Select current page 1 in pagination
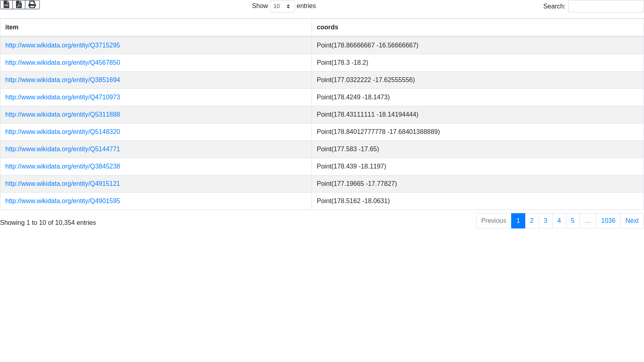The height and width of the screenshot is (362, 644). pos(518,221)
